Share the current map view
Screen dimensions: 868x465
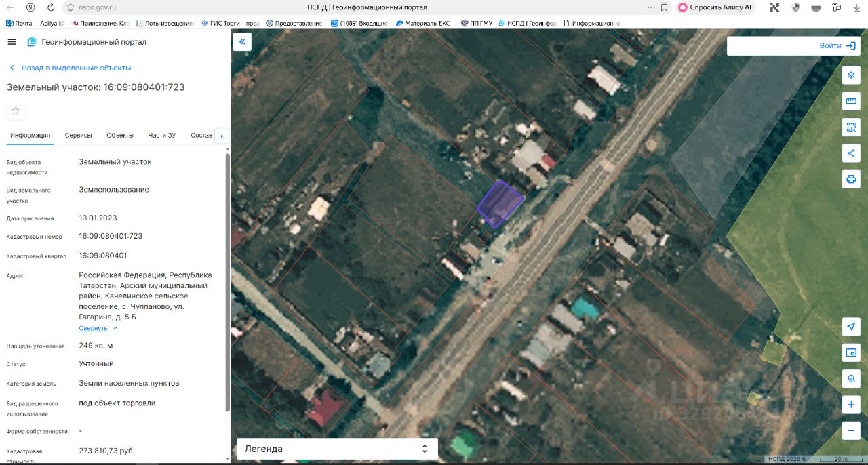click(851, 153)
